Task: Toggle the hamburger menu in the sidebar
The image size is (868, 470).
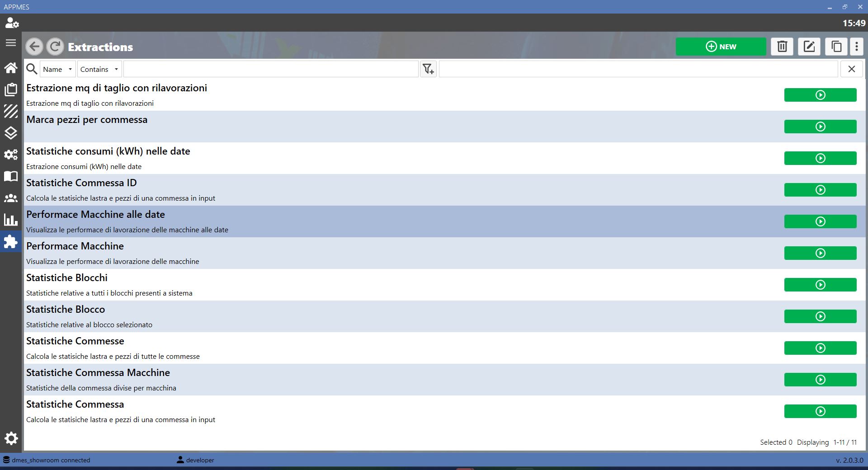Action: click(11, 43)
